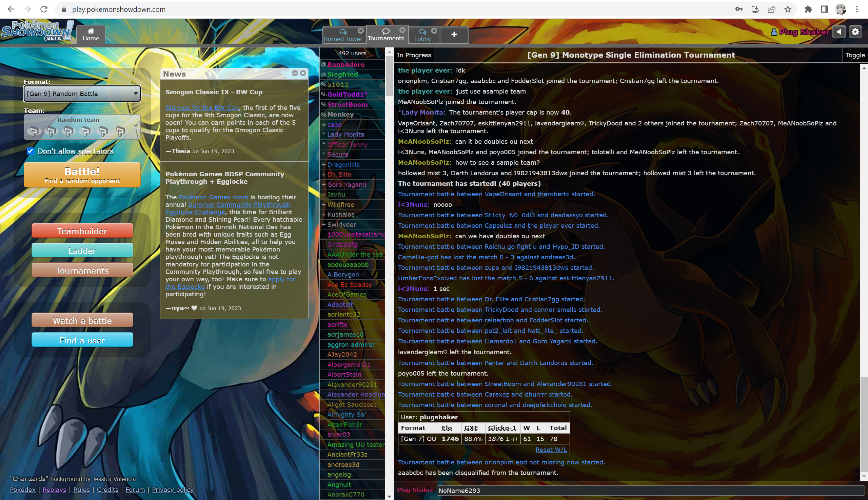
Task: Open options via the gear icon
Action: tap(855, 32)
